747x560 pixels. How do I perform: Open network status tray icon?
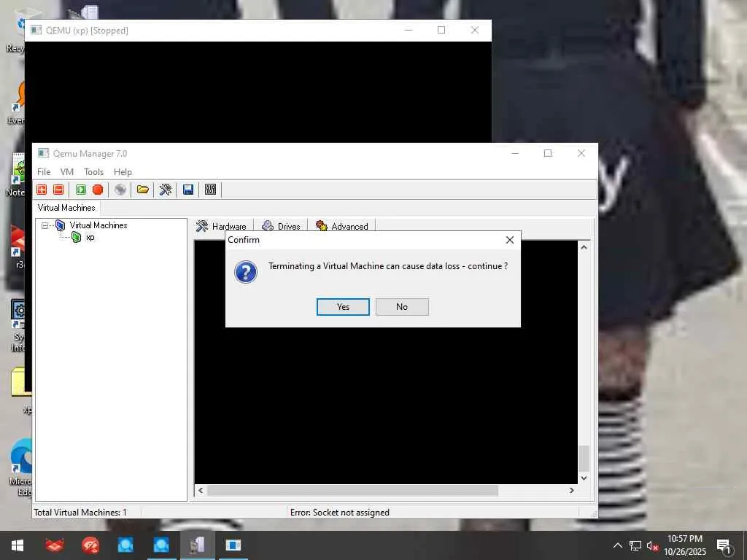click(635, 545)
